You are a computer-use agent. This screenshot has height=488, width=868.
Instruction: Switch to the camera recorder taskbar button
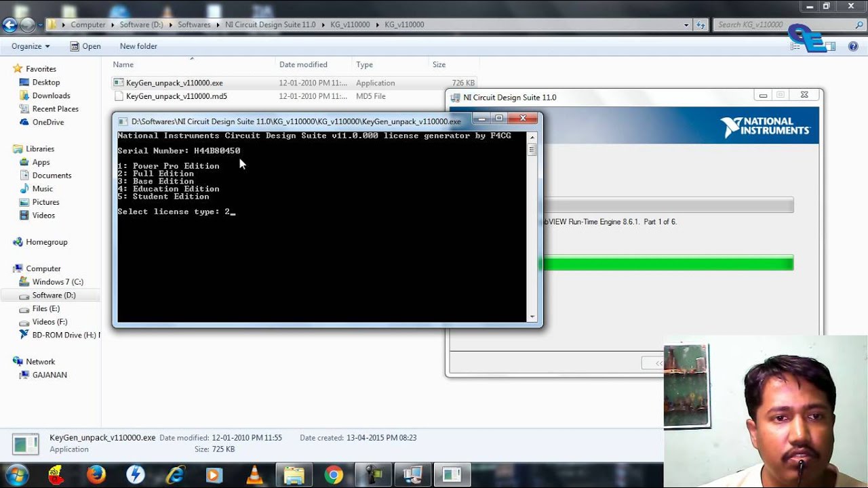pos(374,475)
